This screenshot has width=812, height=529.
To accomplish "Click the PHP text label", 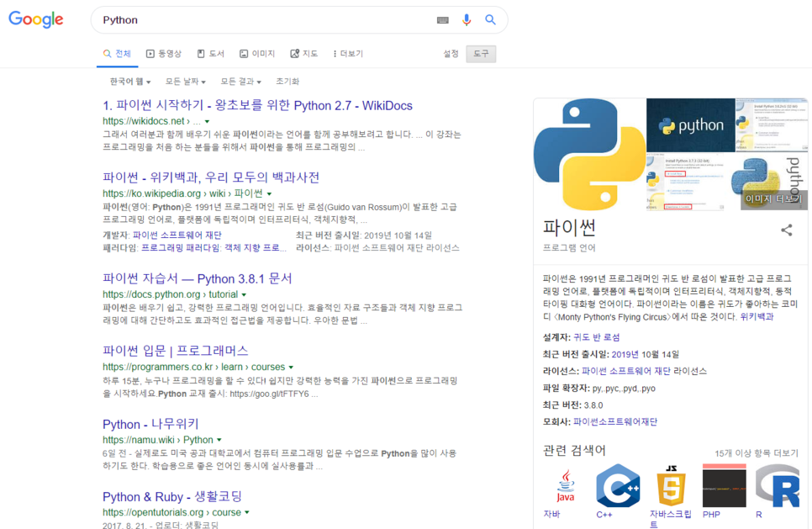I will (x=711, y=515).
